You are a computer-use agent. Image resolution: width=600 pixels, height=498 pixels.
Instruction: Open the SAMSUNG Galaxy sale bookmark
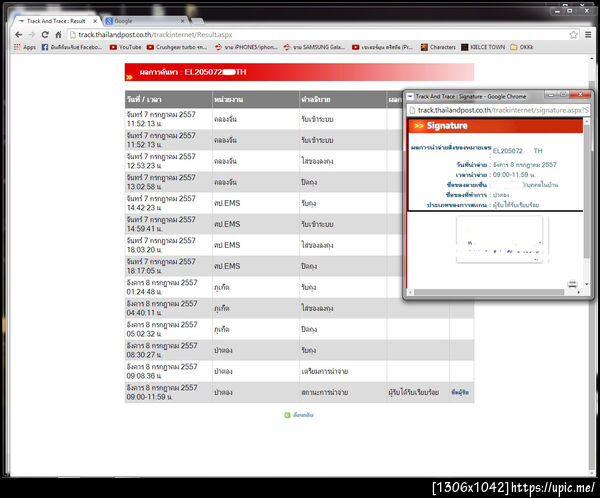pyautogui.click(x=314, y=47)
